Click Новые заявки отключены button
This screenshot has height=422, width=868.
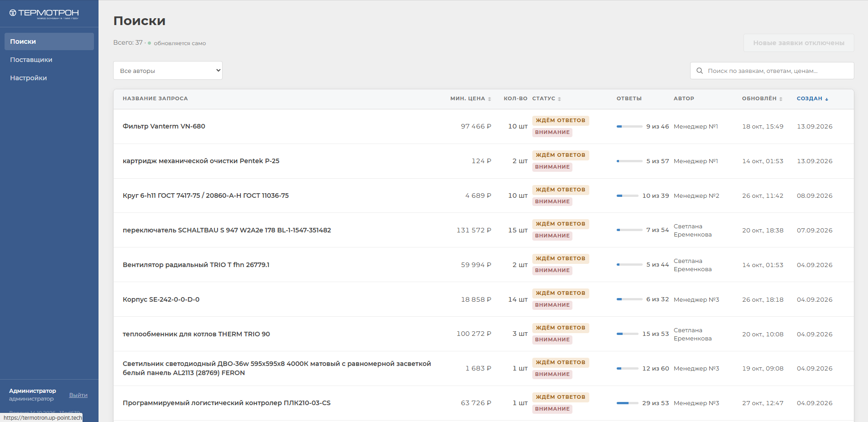pos(799,43)
